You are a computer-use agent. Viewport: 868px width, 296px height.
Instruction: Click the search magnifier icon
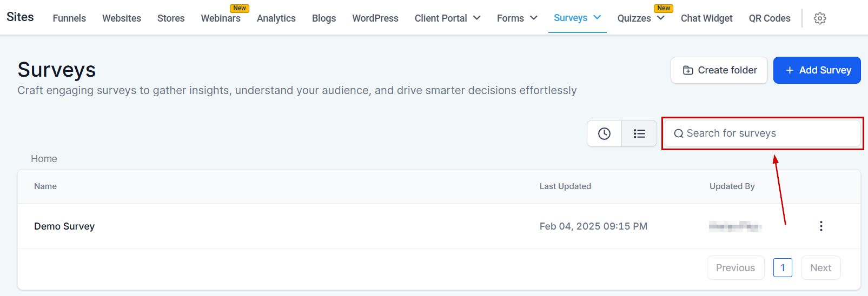coord(678,133)
